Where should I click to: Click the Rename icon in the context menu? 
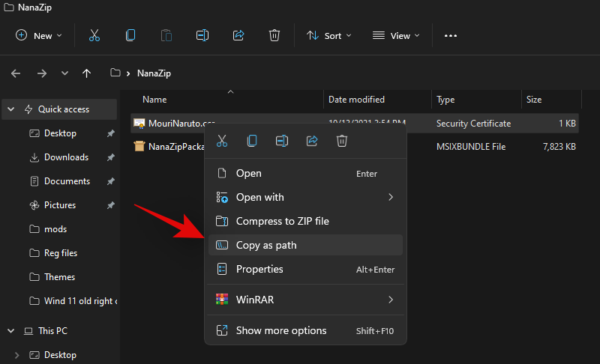[x=282, y=141]
